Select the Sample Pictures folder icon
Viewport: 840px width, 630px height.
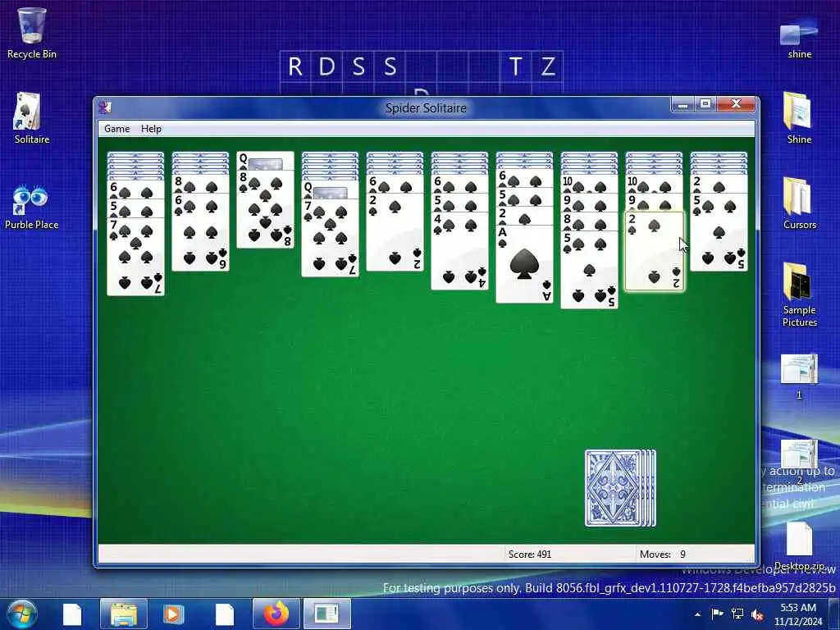coord(799,294)
